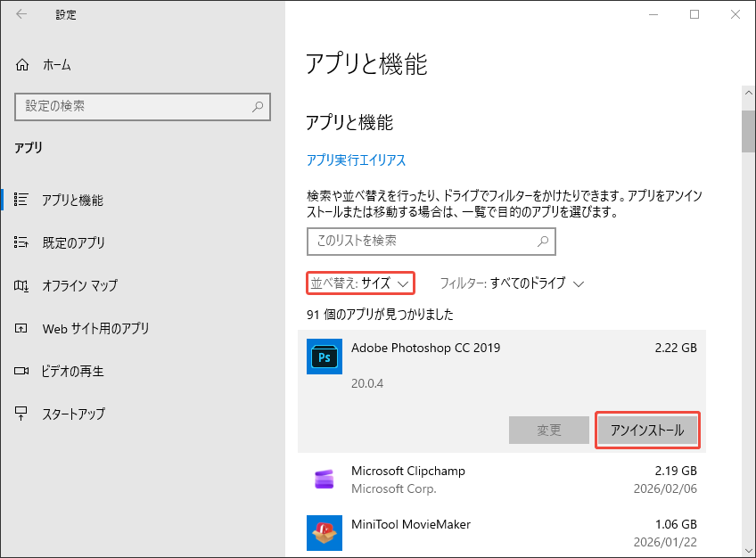Open the 並べ替え sort dropdown
Screen dimensions: 756x558
point(360,283)
